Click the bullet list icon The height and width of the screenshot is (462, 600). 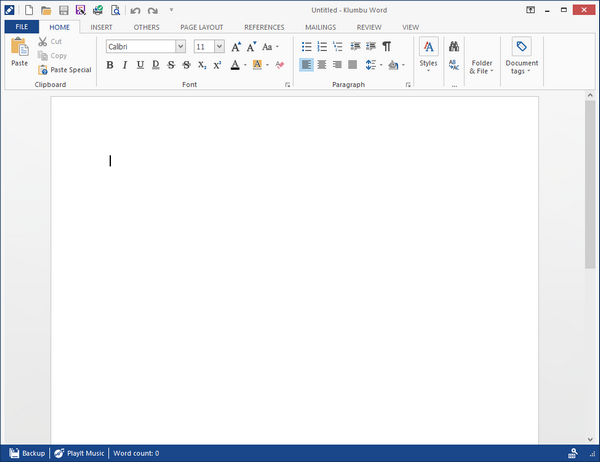click(x=307, y=46)
